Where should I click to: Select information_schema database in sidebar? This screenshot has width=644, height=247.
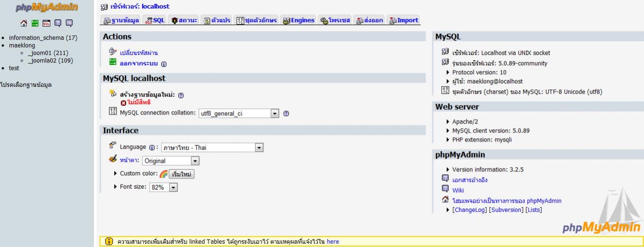(x=43, y=38)
